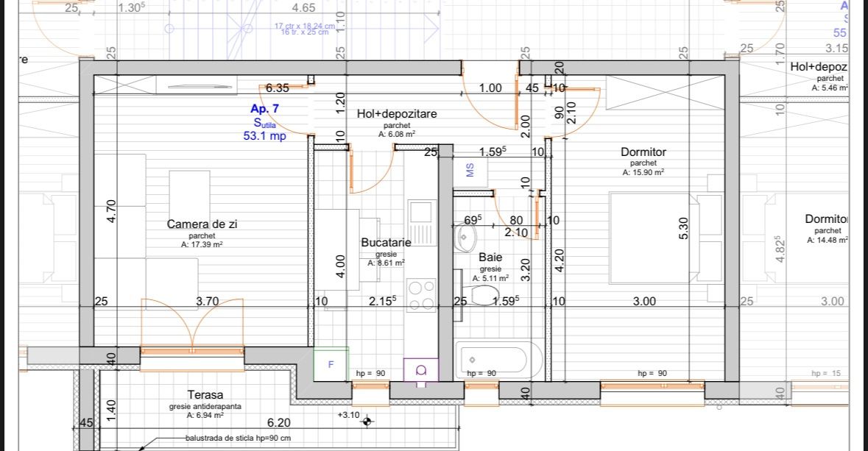Click the F fridge symbol in kitchen
This screenshot has width=868, height=451.
(331, 364)
